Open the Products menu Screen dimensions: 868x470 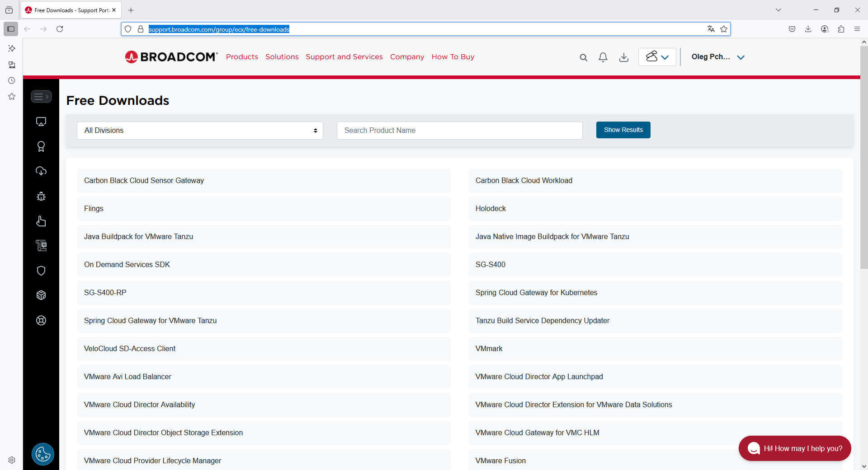(242, 57)
